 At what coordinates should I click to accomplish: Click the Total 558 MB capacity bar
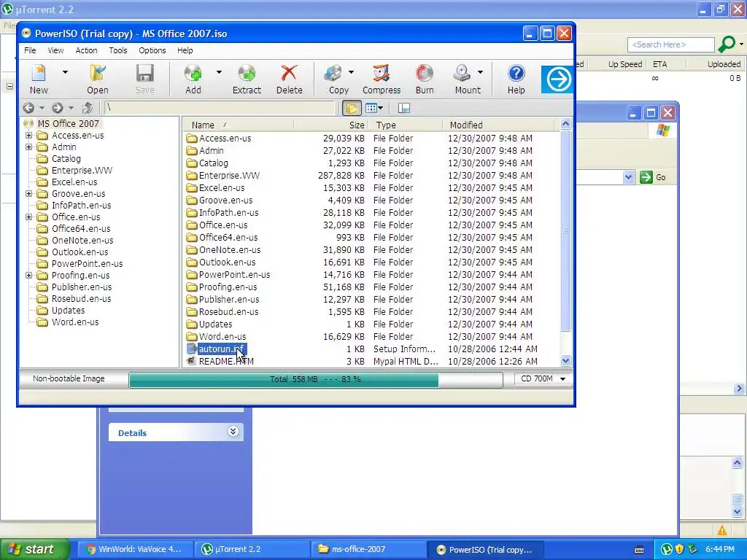pos(315,379)
